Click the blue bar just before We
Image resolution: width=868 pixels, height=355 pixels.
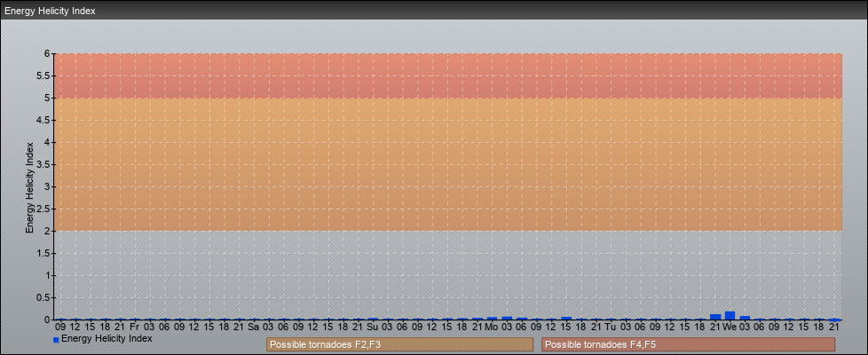tap(715, 317)
